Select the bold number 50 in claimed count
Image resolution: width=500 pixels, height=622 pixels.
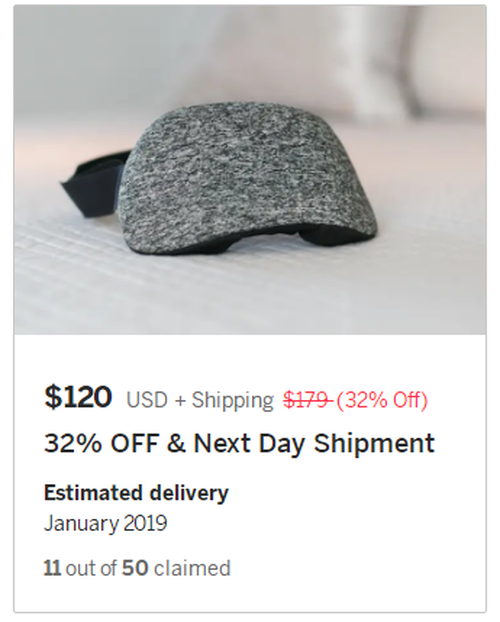pos(135,568)
